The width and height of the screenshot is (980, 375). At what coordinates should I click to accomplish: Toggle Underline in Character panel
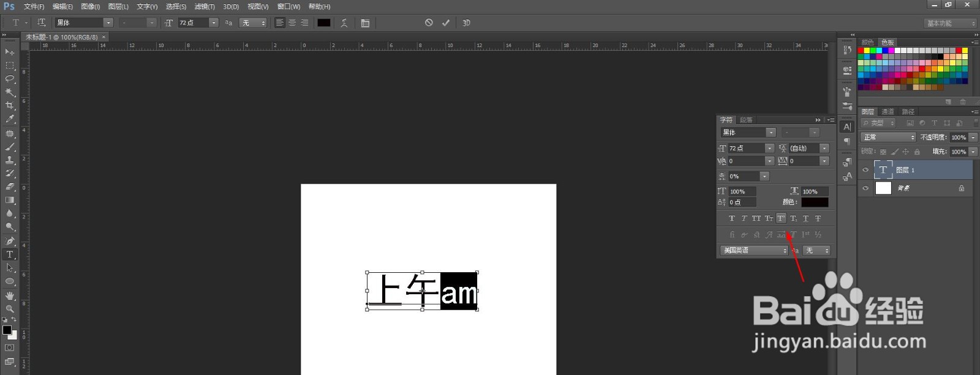(805, 218)
